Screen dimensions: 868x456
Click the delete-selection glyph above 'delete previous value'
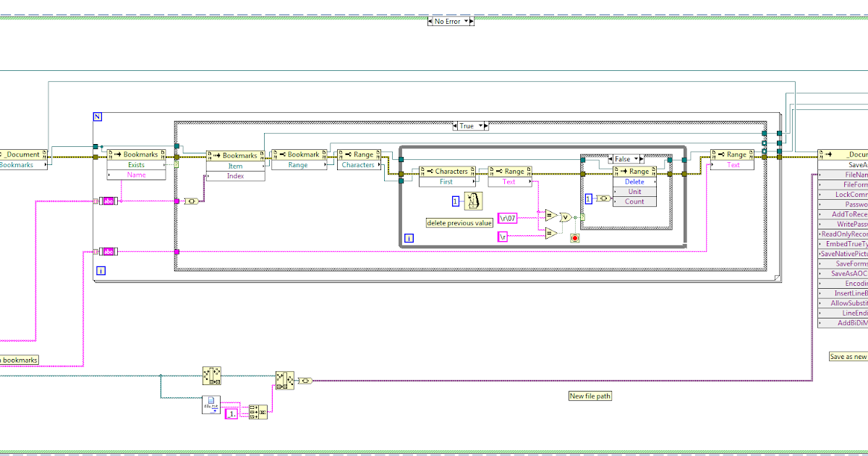pyautogui.click(x=472, y=201)
